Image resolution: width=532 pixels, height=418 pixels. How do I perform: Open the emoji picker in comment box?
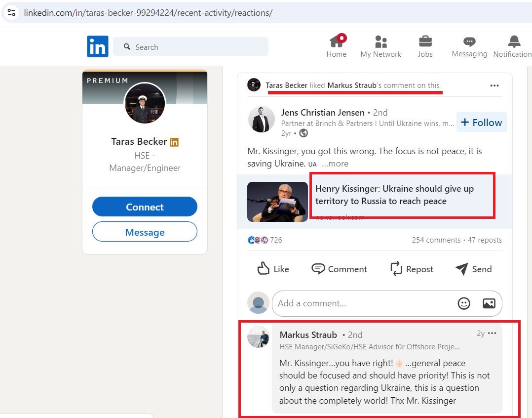(x=464, y=303)
